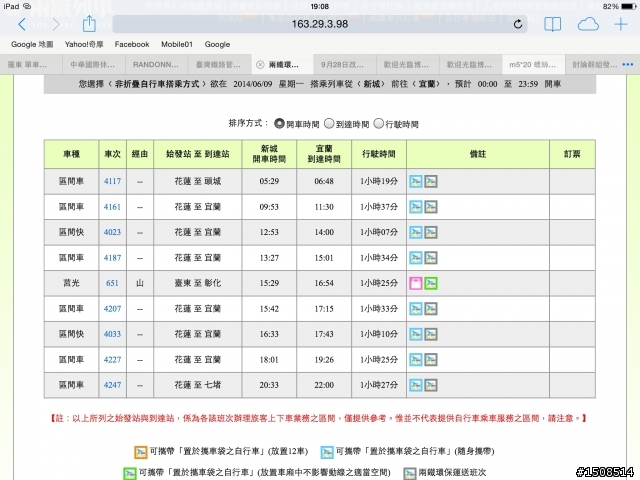This screenshot has width=640, height=480.
Task: Click the 備註 column header
Action: coord(478,154)
